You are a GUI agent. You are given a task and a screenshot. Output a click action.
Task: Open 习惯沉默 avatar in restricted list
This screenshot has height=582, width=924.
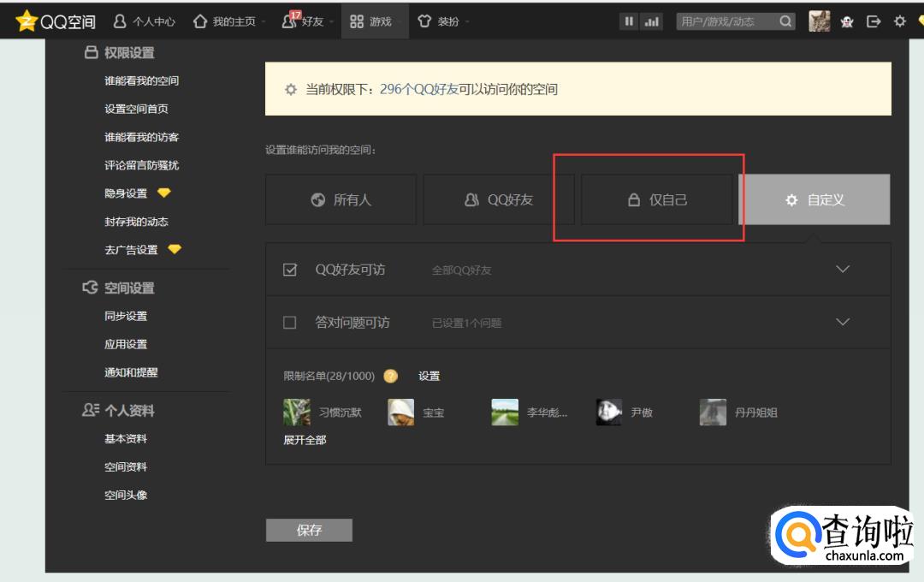pos(296,413)
